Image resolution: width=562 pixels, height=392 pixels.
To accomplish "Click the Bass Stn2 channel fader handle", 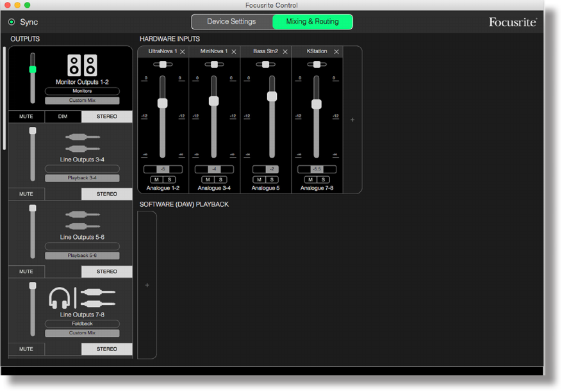I will (272, 96).
